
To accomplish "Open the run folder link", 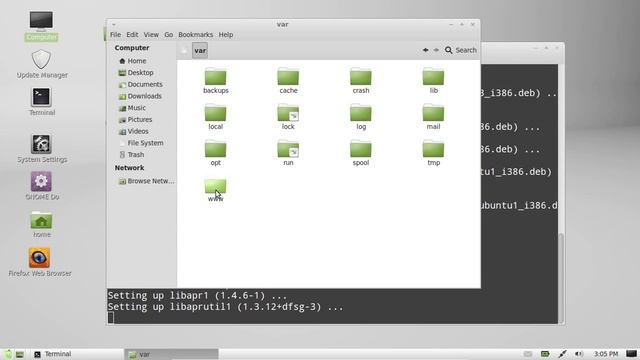I will (x=288, y=152).
